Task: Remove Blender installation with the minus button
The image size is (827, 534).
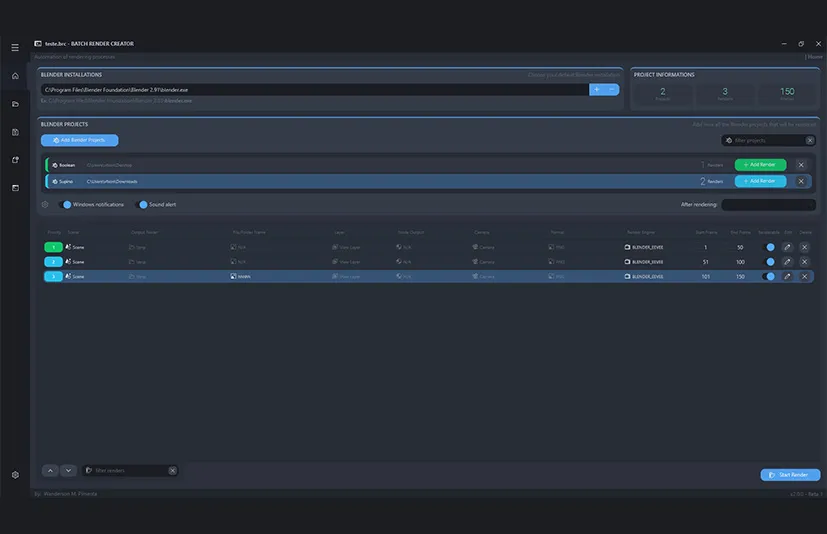Action: click(612, 90)
